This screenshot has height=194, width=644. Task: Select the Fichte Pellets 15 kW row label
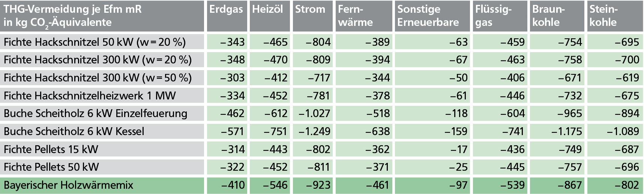(51, 149)
